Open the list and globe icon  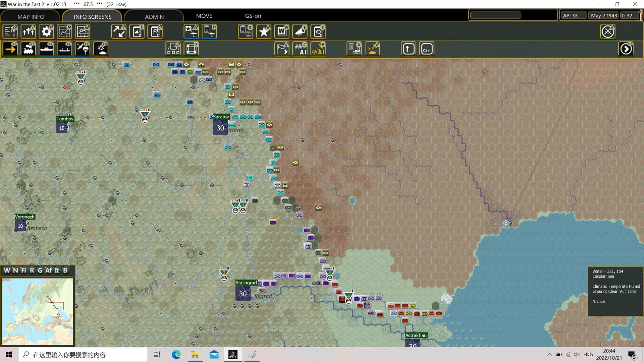point(246,32)
